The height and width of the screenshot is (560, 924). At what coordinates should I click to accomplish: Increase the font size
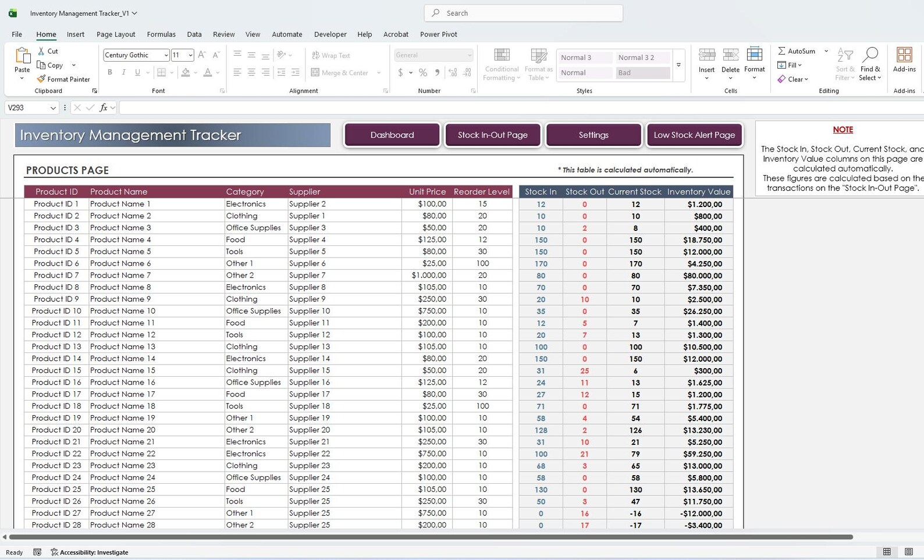coord(202,55)
